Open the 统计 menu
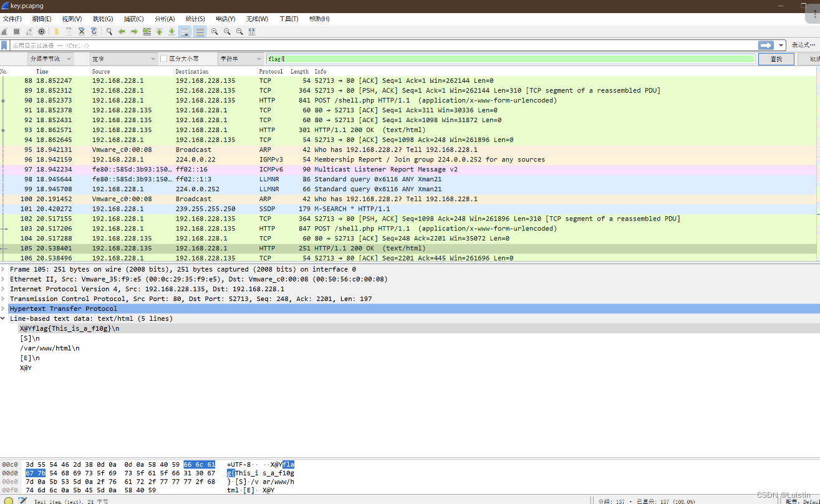The height and width of the screenshot is (504, 820). 194,19
